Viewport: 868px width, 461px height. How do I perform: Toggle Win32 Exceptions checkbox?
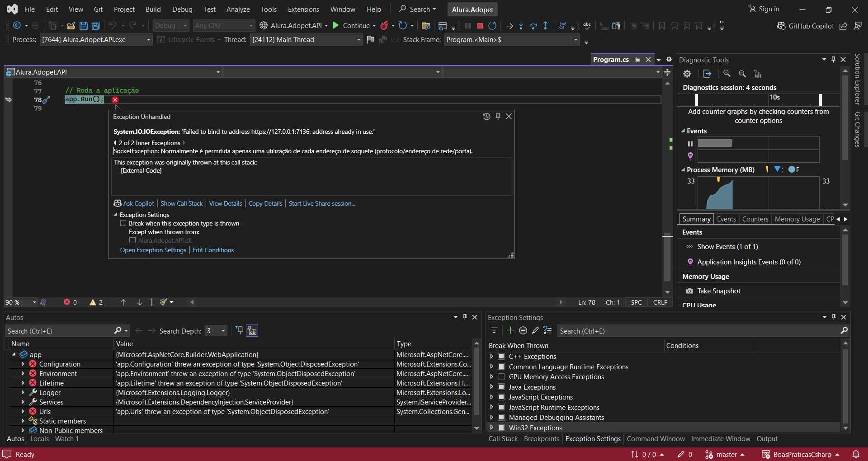[501, 428]
